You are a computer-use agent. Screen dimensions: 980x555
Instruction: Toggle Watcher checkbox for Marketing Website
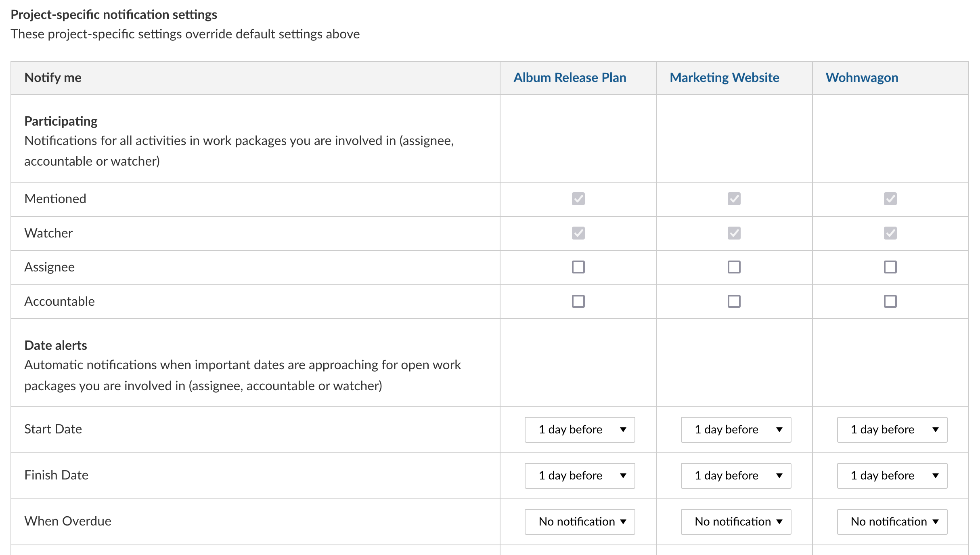tap(734, 233)
